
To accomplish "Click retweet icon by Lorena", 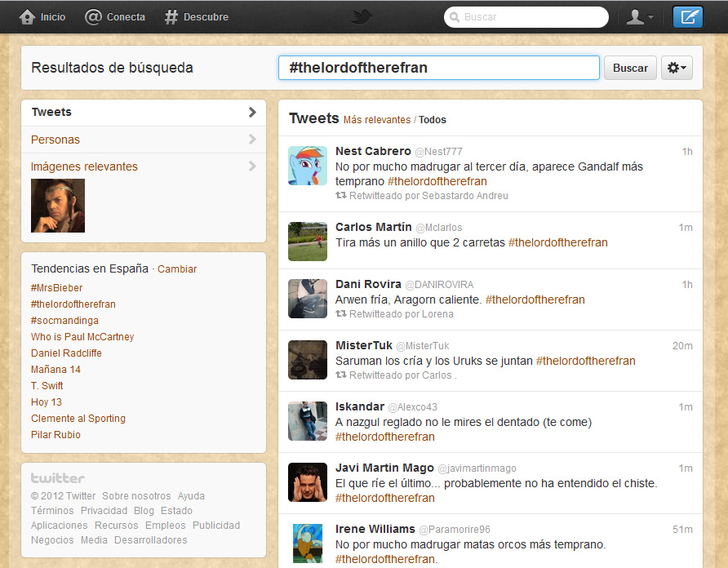I will click(341, 314).
